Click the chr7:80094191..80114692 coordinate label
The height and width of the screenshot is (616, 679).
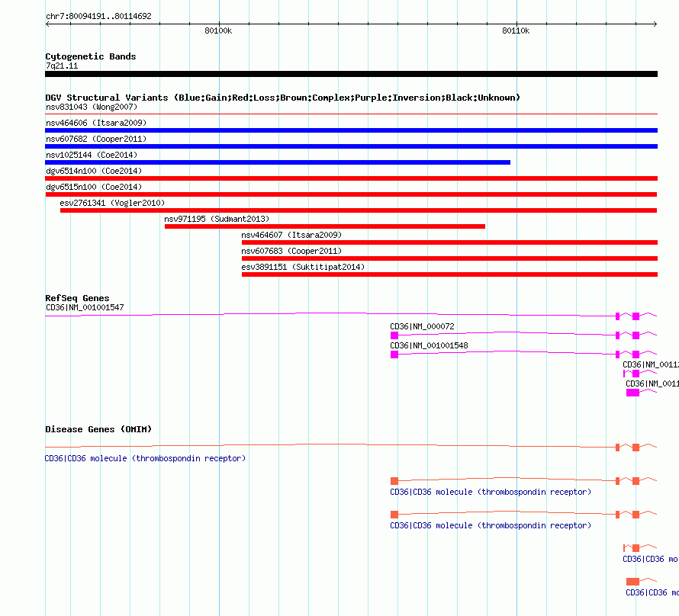pos(98,16)
